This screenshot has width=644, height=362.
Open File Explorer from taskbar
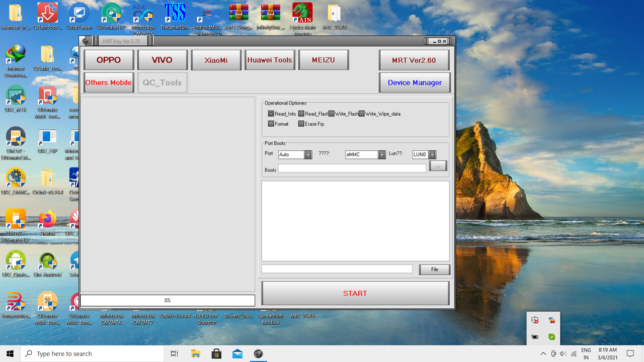pos(196,353)
